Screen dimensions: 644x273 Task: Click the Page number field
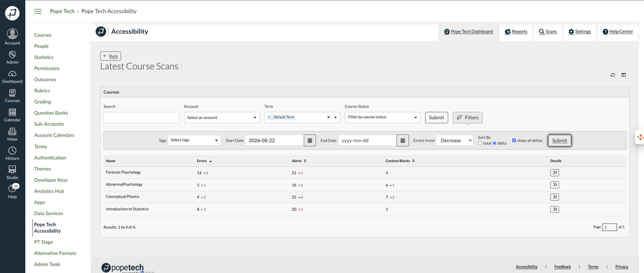609,227
